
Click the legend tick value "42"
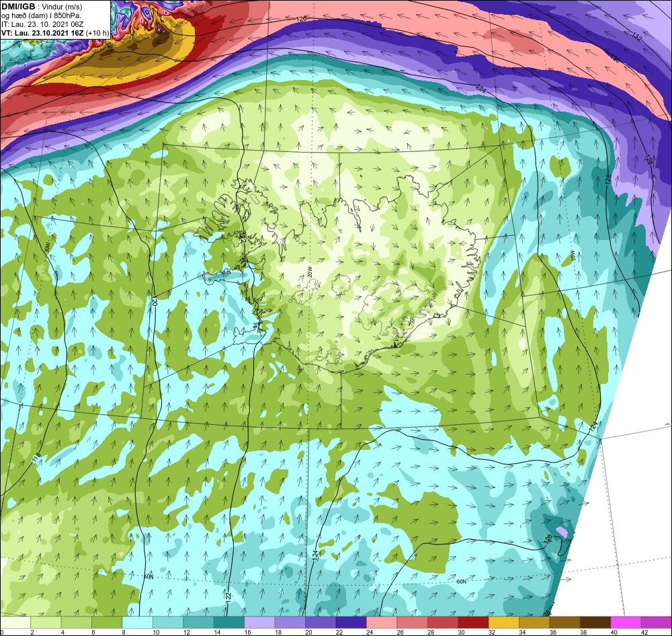click(x=644, y=632)
